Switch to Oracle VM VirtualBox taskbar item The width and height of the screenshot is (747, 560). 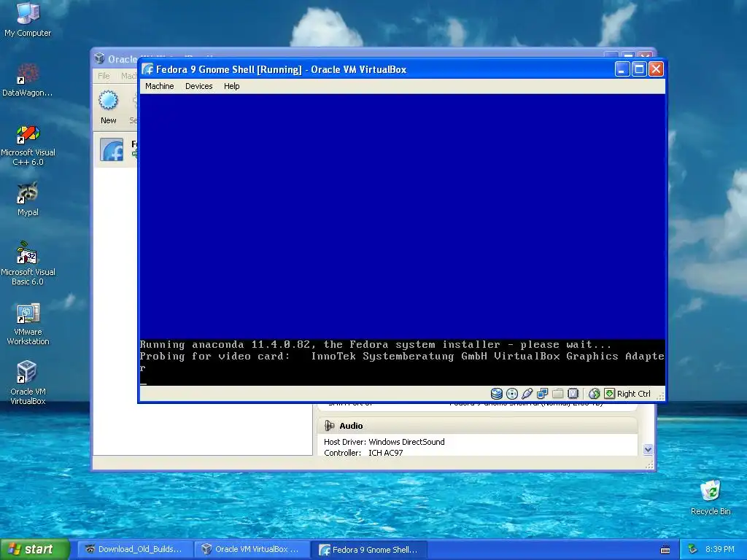coord(252,549)
